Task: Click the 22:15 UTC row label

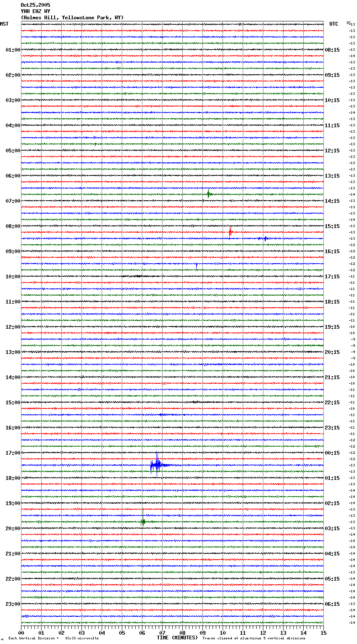Action: (x=332, y=403)
